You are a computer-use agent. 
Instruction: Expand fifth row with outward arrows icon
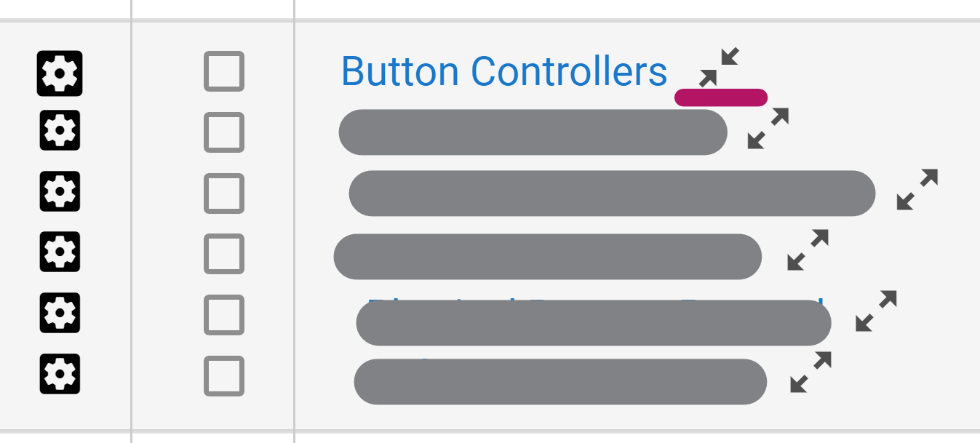coord(877,311)
